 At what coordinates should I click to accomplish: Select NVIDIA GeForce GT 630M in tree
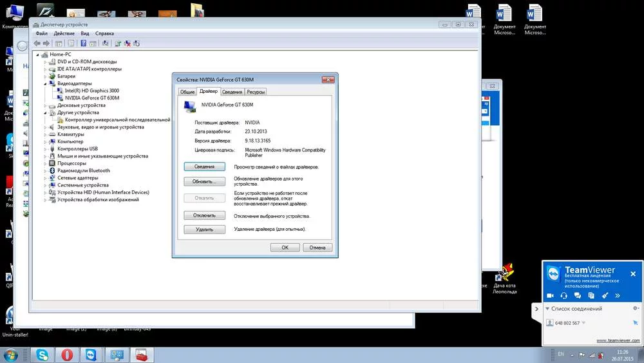coord(92,98)
